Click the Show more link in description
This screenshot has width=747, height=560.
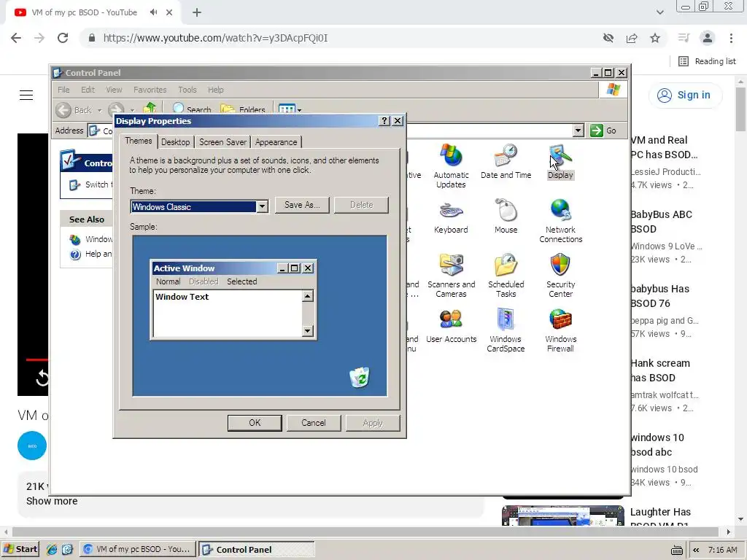[52, 501]
